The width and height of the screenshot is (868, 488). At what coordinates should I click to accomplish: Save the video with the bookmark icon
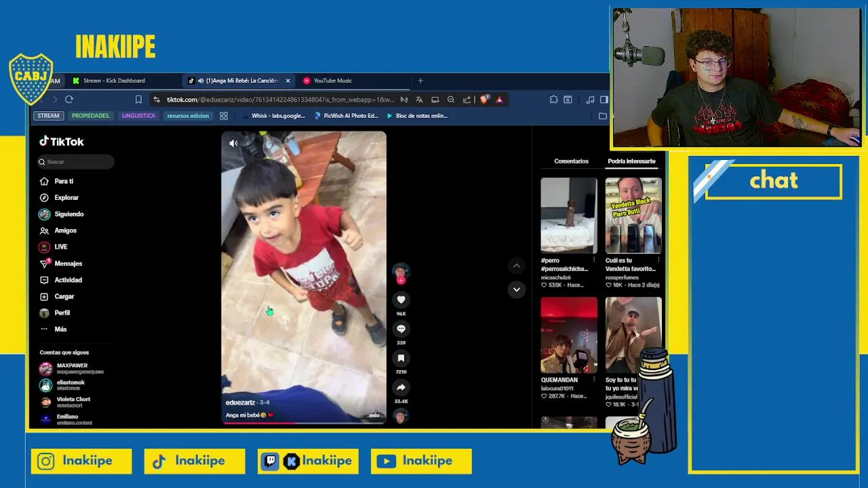401,358
